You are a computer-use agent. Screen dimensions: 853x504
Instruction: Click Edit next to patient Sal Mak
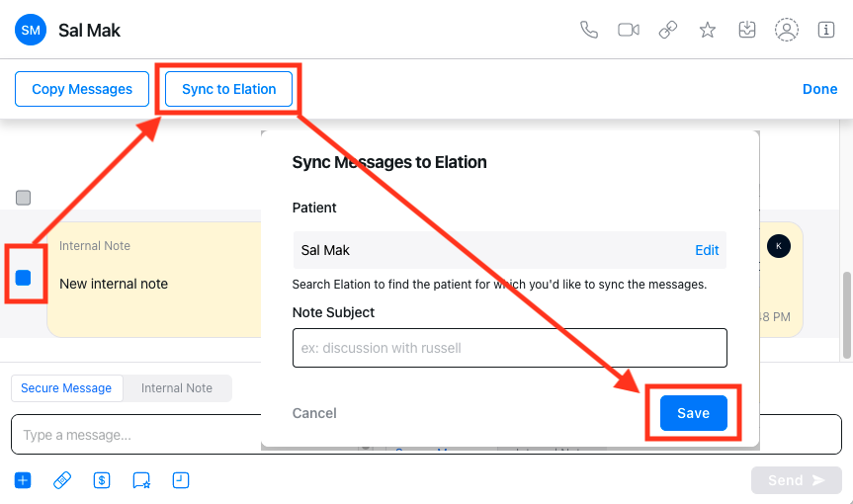coord(707,250)
